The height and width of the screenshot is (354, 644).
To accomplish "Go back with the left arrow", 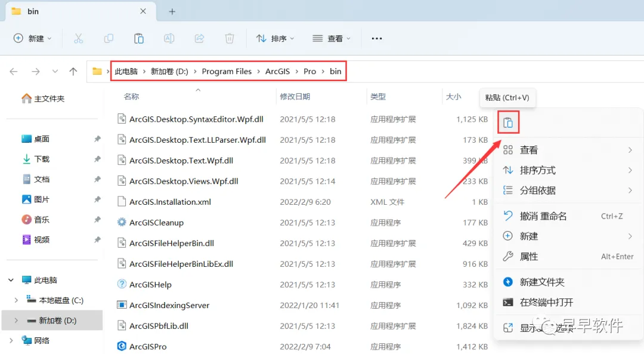I will [14, 72].
